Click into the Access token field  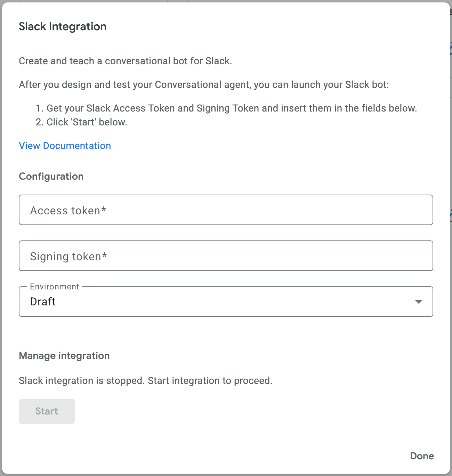tap(225, 210)
